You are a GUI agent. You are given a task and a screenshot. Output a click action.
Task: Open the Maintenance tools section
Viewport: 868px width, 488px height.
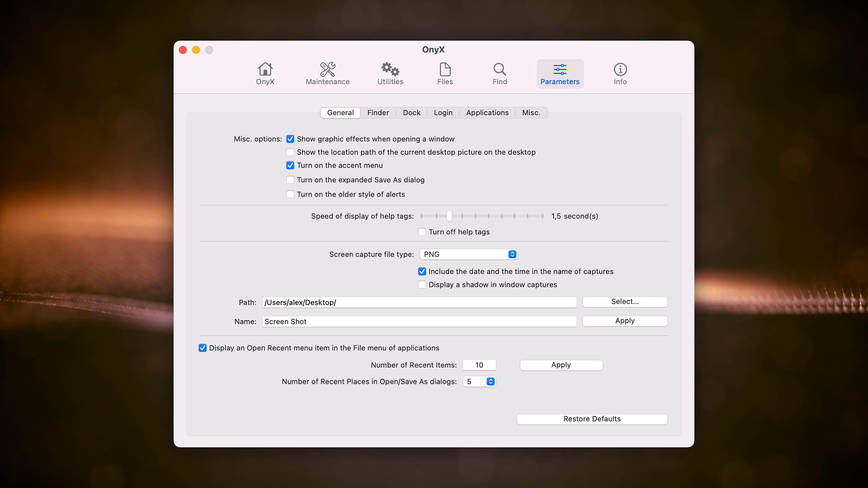pos(328,74)
